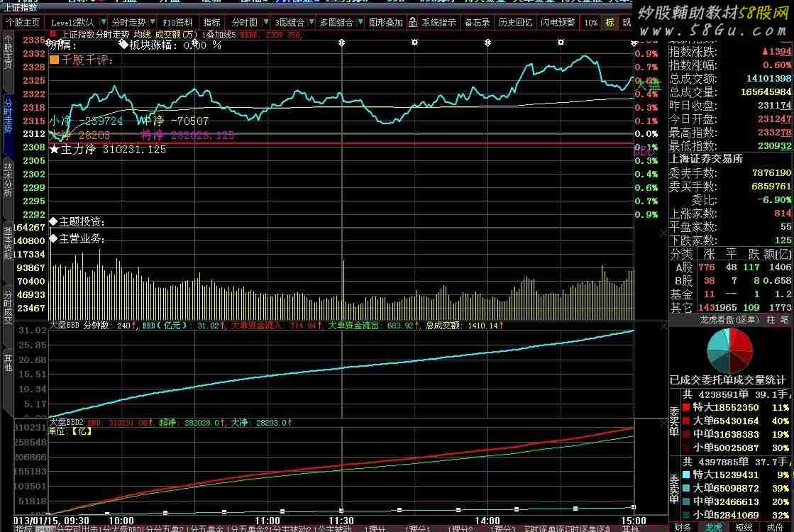Close the 大盘BBD sub-panel with its X

coord(663,326)
